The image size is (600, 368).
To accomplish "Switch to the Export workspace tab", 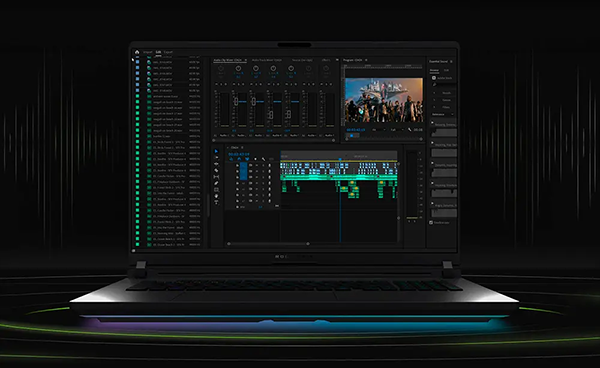I will (168, 52).
